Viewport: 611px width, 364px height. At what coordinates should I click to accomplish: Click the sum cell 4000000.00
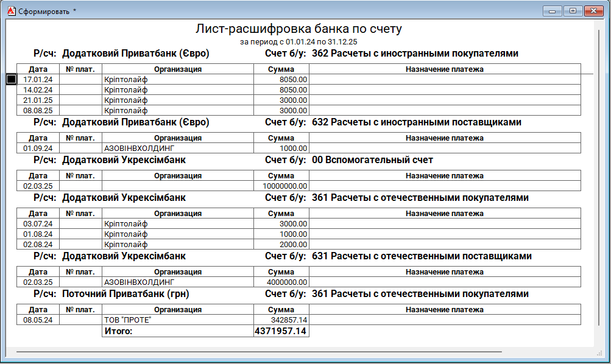tap(281, 282)
